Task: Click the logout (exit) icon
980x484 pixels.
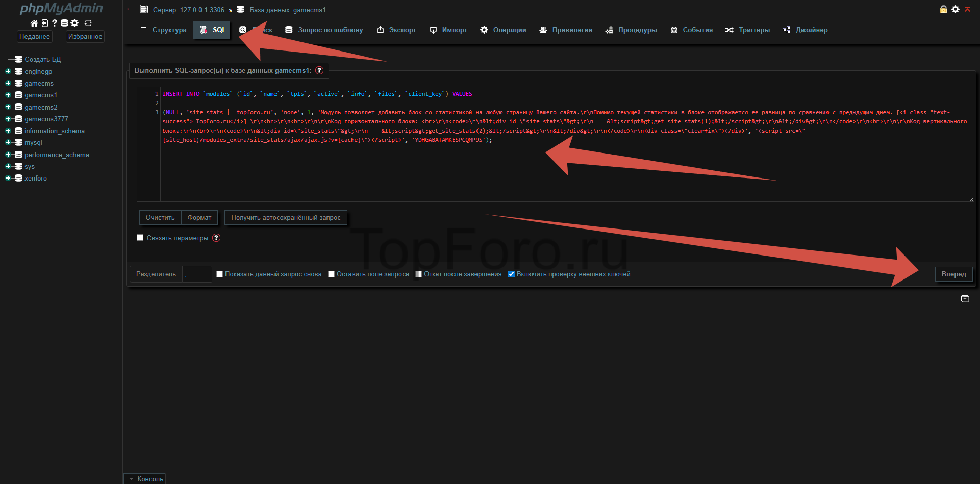Action: click(x=44, y=23)
